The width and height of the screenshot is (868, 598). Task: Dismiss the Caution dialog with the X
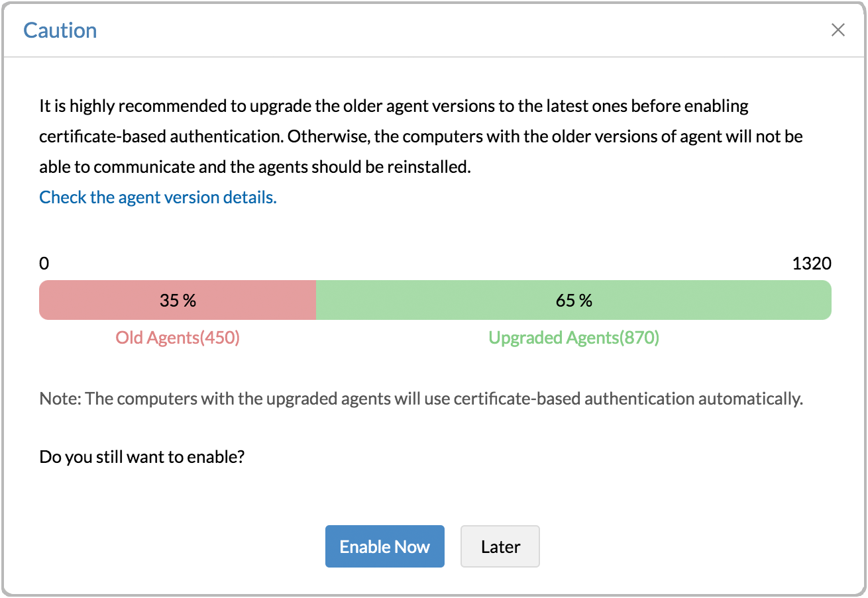[x=838, y=30]
